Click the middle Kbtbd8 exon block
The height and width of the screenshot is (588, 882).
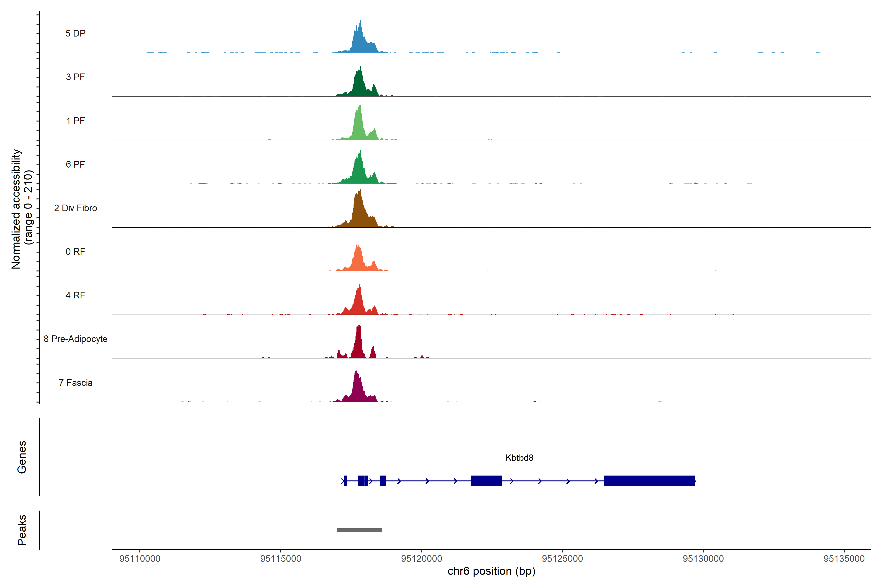pos(486,481)
